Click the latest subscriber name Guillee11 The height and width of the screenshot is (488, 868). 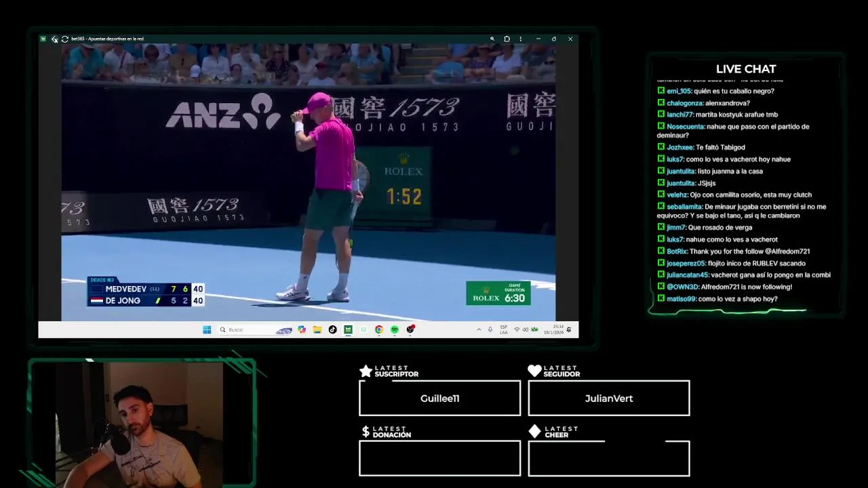440,399
